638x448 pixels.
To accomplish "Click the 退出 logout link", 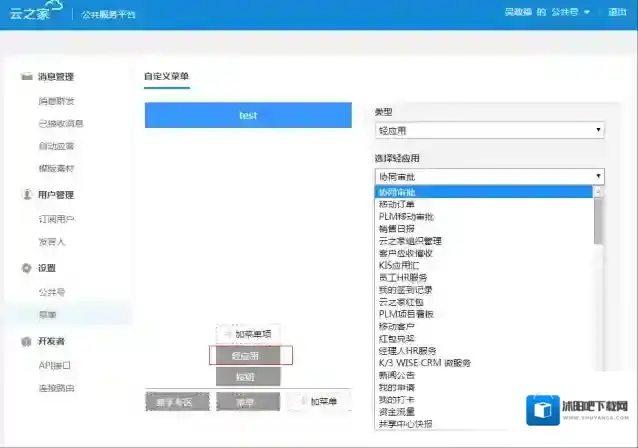I will pos(617,13).
